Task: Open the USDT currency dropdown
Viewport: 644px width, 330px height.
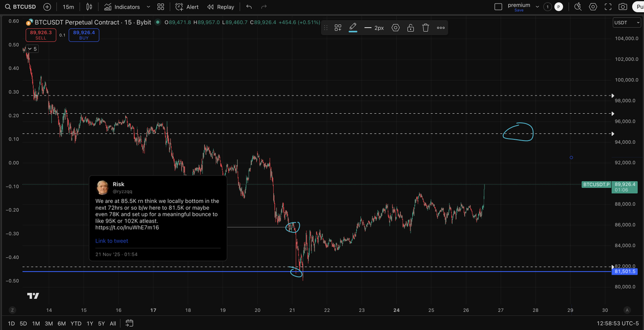Action: pos(627,23)
